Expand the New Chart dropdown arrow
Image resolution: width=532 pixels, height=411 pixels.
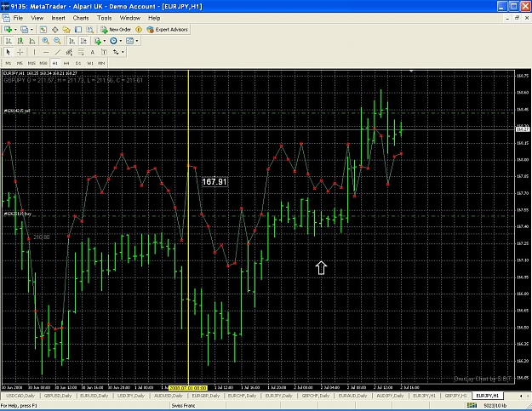point(15,30)
